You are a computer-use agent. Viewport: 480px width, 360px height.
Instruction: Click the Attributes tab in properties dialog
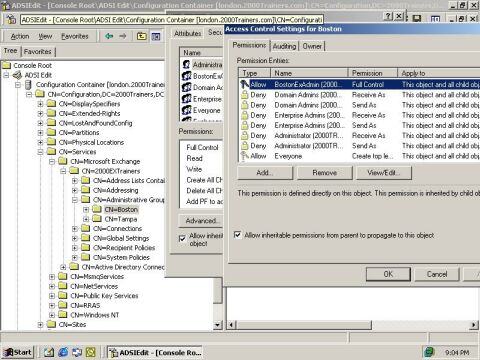coord(187,33)
